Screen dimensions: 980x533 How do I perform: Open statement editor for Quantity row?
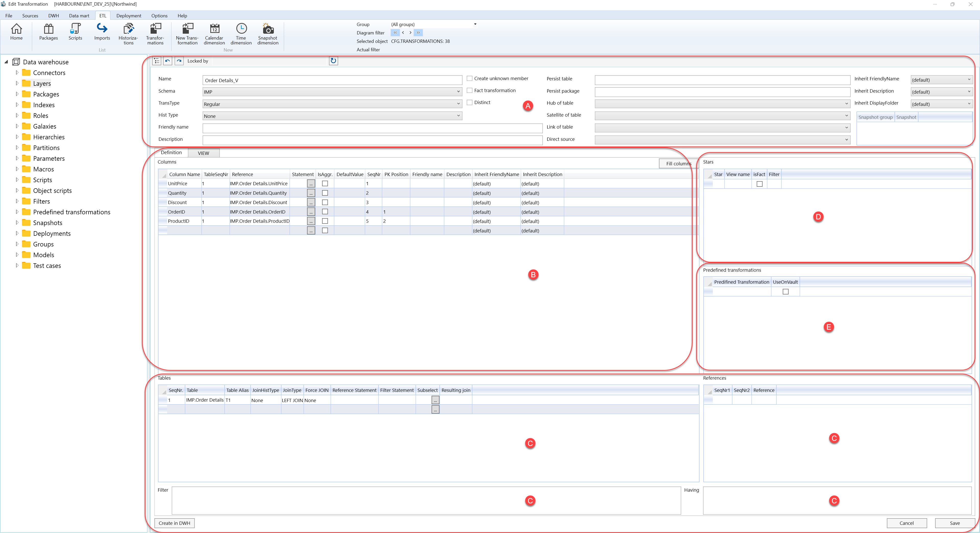tap(311, 193)
